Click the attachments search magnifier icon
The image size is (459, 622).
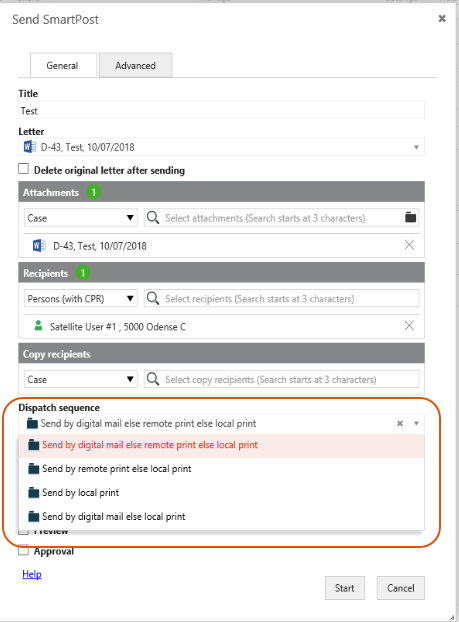153,217
